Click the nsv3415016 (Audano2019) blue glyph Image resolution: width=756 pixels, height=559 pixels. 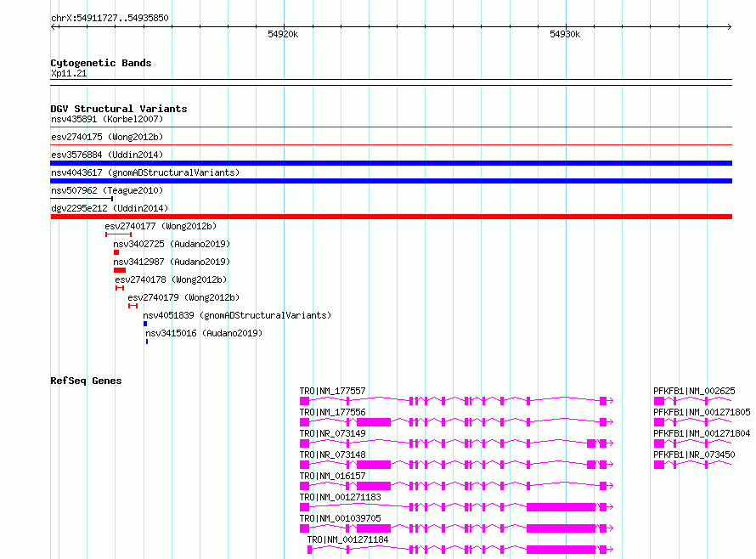[x=147, y=342]
